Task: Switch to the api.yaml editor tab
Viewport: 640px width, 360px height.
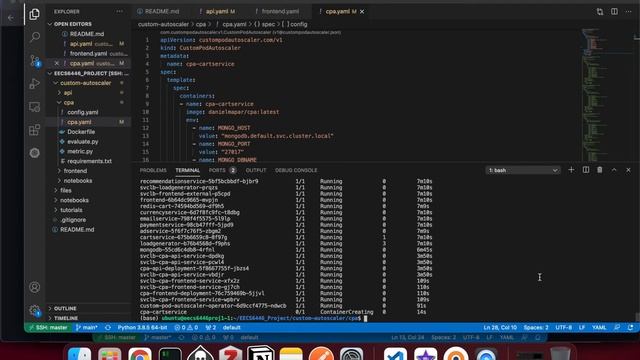Action: click(217, 11)
